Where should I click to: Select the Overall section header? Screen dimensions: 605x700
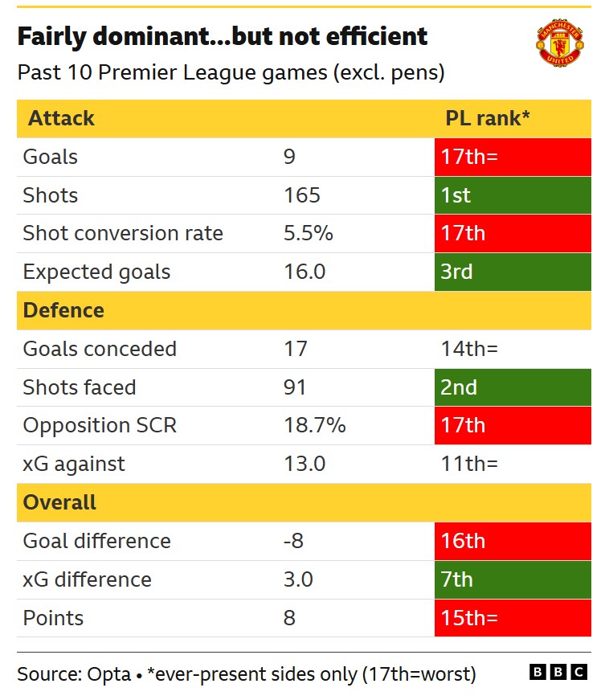(60, 502)
